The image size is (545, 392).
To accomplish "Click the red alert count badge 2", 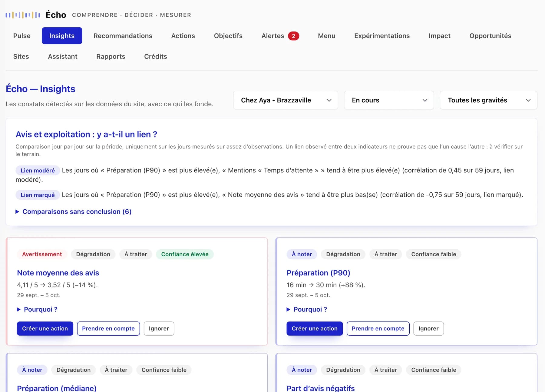I will pos(293,36).
